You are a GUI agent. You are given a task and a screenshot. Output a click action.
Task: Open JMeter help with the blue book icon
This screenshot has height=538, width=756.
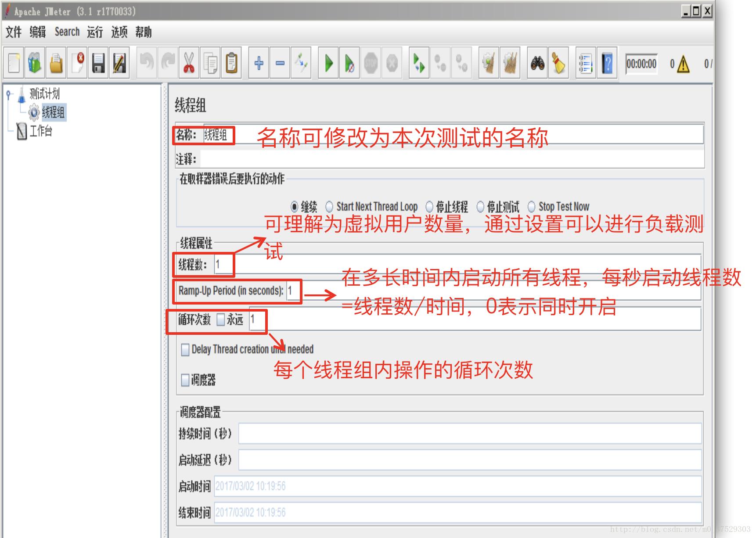(x=607, y=64)
